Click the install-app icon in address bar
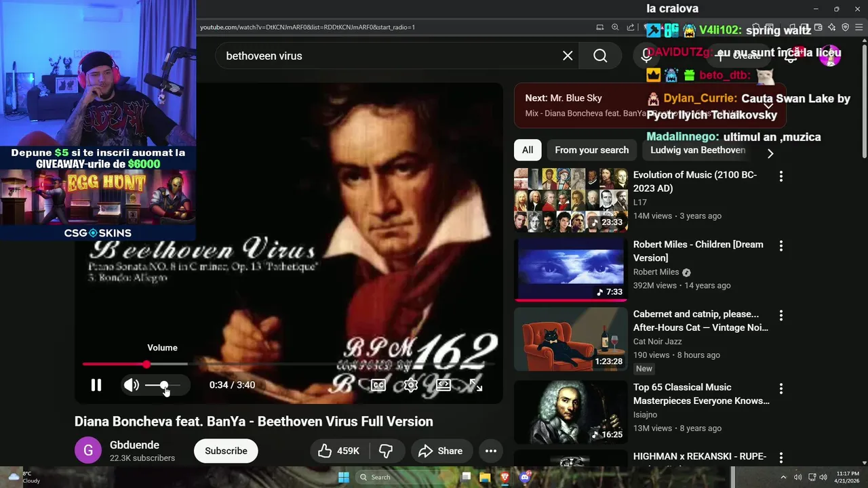The image size is (868, 488). [599, 27]
